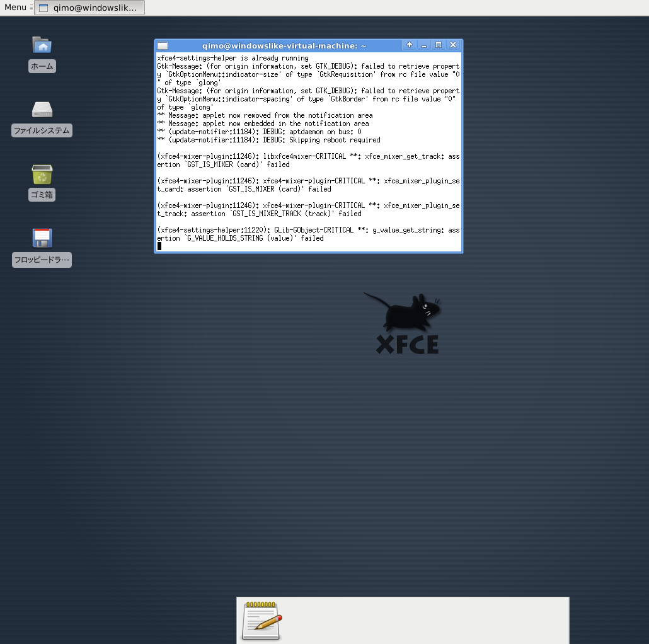This screenshot has width=649, height=644.
Task: Close the terminal window
Action: (453, 45)
